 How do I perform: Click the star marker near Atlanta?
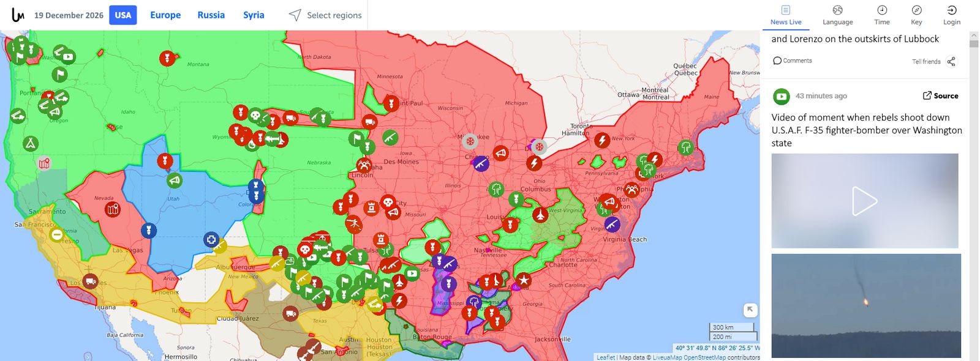[x=524, y=280]
